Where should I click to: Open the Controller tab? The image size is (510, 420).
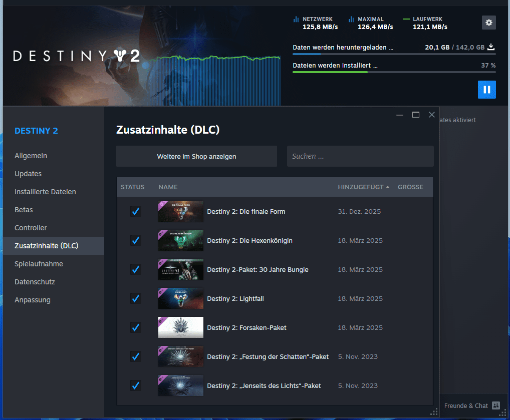(54, 228)
